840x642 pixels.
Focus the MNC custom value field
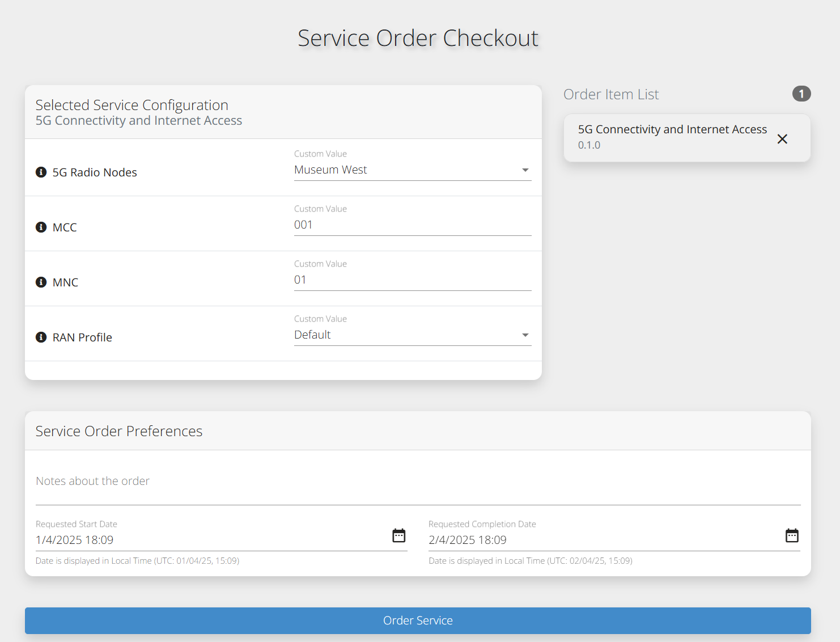click(x=412, y=280)
